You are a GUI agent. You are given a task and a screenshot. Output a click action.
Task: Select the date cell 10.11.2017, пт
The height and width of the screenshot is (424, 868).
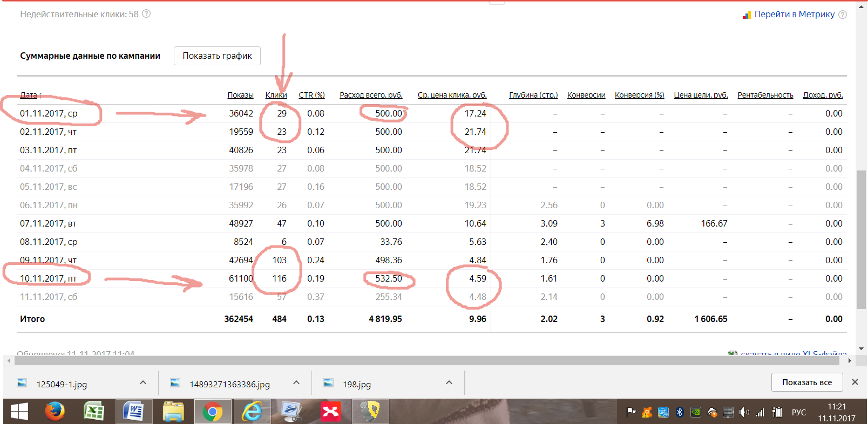tap(48, 278)
